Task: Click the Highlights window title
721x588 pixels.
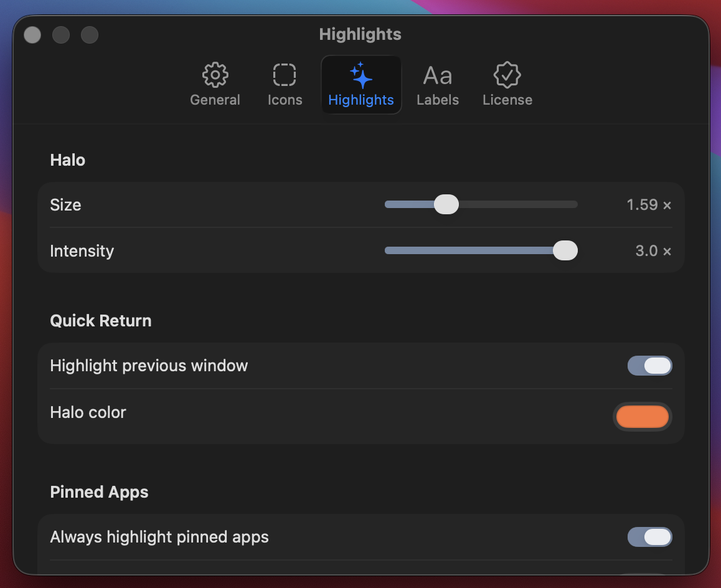Action: click(x=360, y=34)
